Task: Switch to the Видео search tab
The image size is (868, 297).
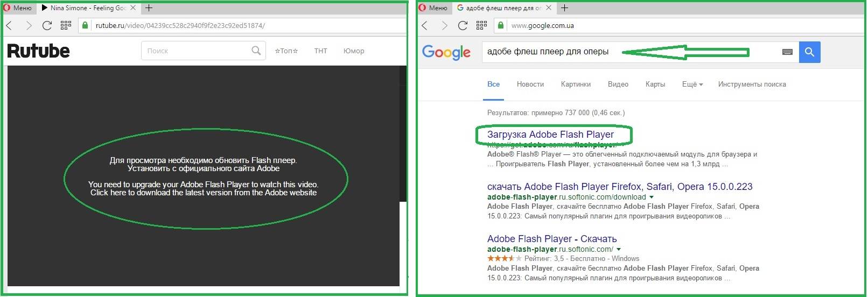Action: pyautogui.click(x=618, y=84)
